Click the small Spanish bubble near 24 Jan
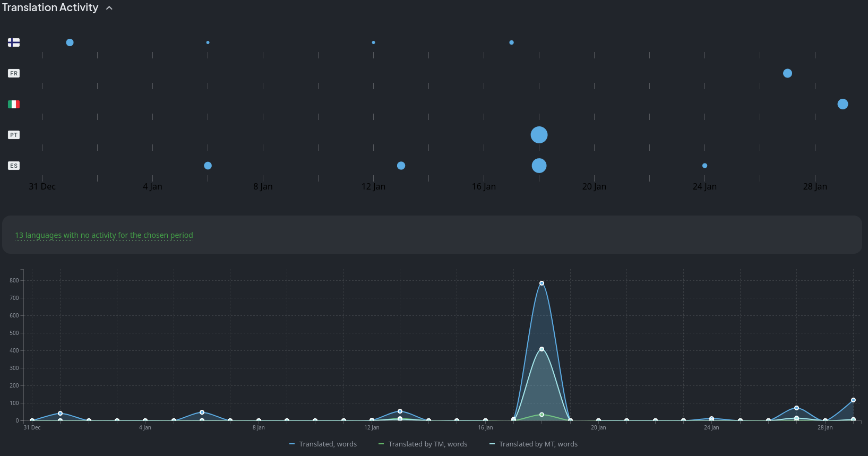The height and width of the screenshot is (456, 868). (x=704, y=166)
